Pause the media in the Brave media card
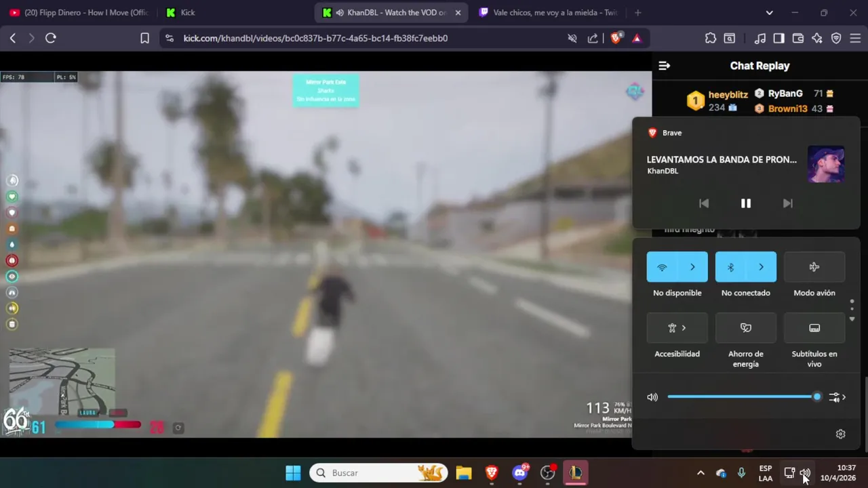 [746, 203]
